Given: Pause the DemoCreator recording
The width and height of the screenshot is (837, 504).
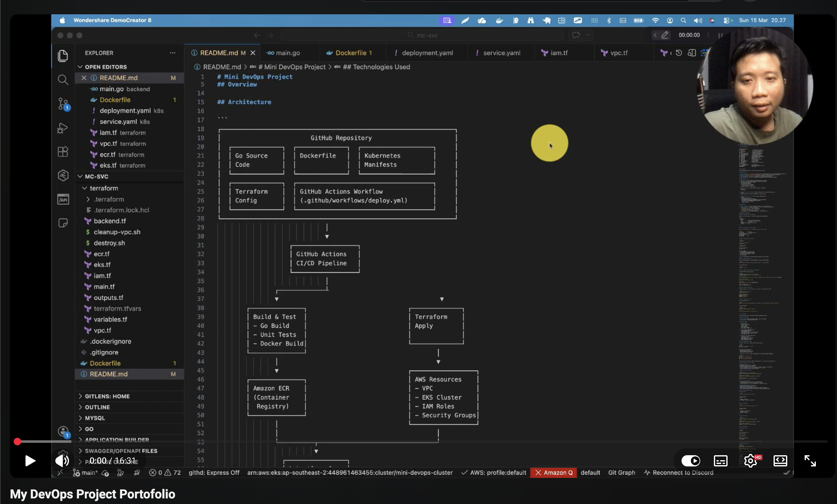Looking at the screenshot, I should click(x=720, y=35).
